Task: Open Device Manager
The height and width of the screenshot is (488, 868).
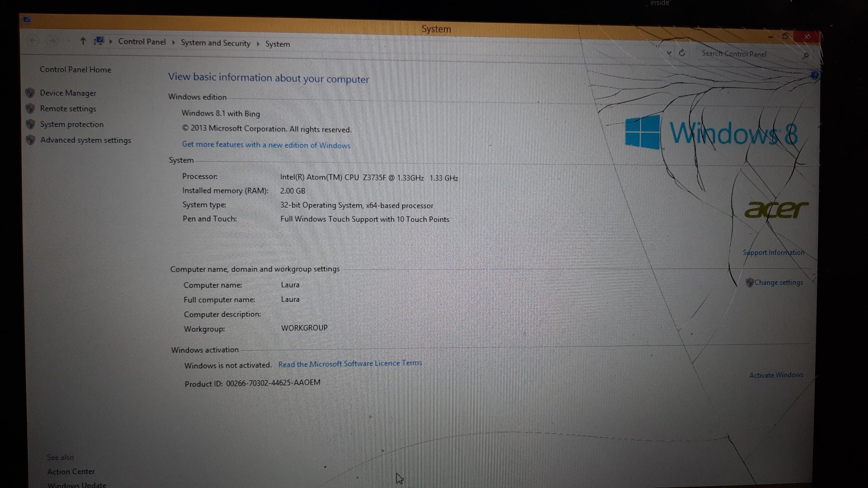Action: coord(68,93)
